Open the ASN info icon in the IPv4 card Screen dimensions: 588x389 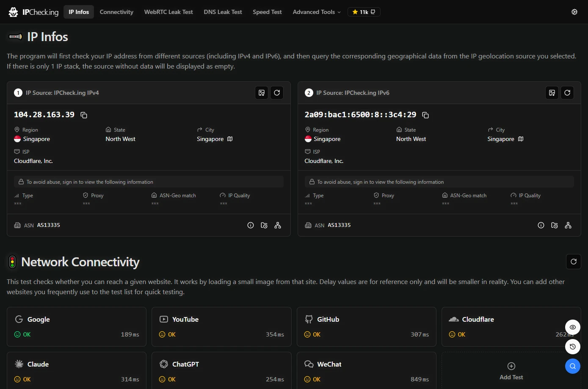pyautogui.click(x=251, y=225)
